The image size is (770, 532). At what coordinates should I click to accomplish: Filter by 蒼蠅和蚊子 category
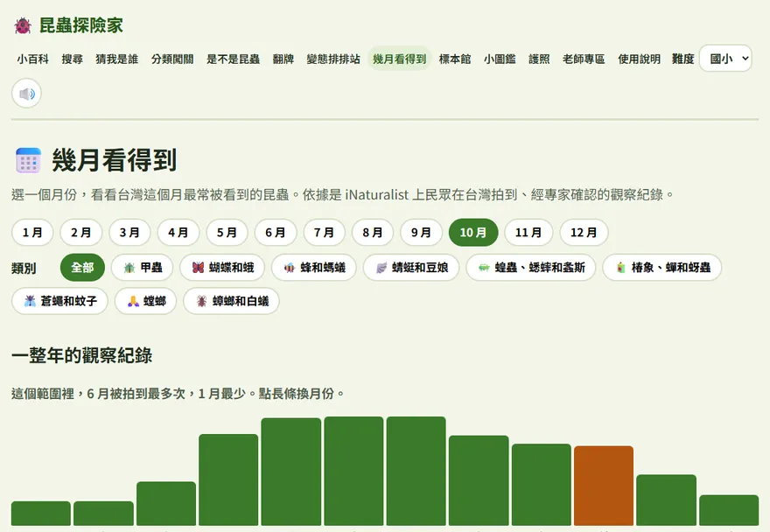59,301
